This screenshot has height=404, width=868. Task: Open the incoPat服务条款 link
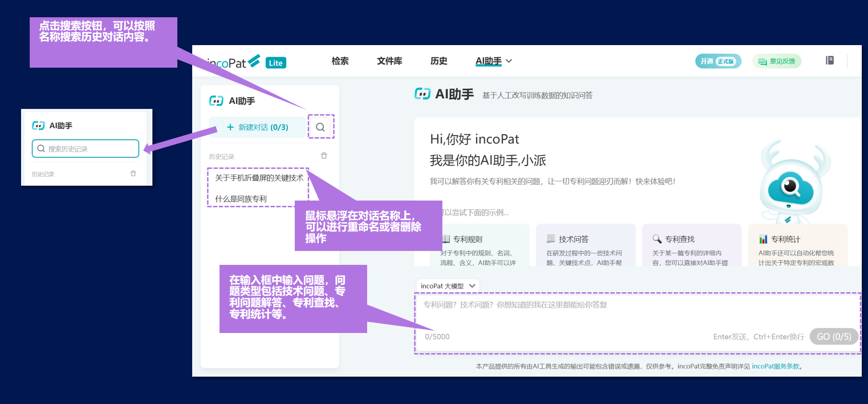click(775, 366)
